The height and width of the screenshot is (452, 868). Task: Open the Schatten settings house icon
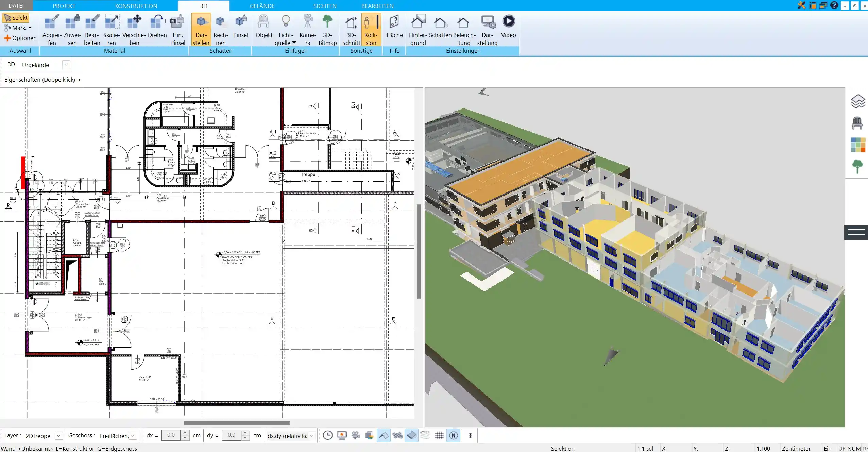click(x=440, y=27)
